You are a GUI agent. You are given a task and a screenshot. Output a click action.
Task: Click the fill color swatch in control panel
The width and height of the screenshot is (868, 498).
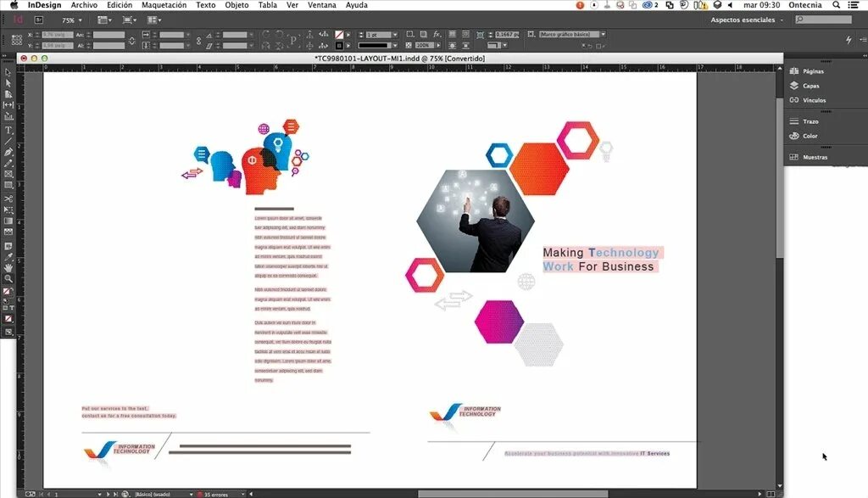(x=339, y=34)
